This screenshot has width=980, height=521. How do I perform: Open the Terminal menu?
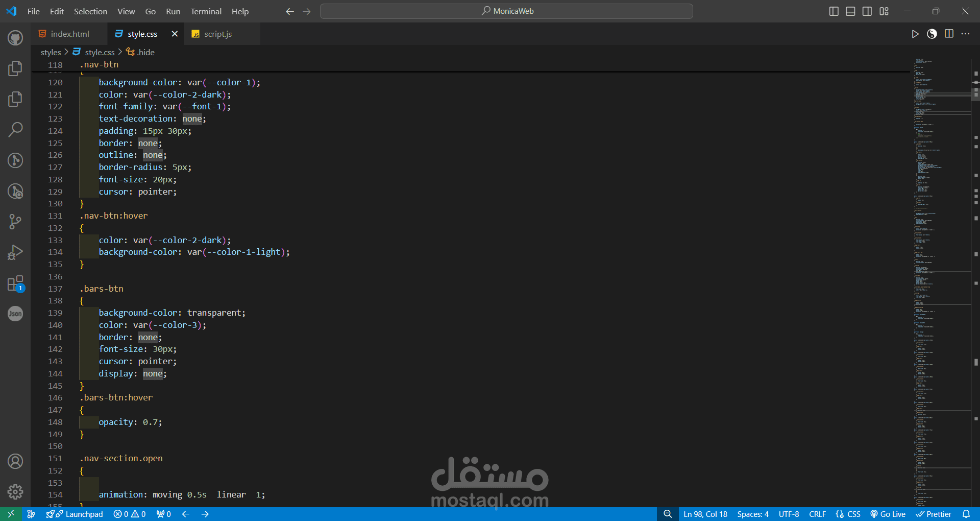pos(206,11)
